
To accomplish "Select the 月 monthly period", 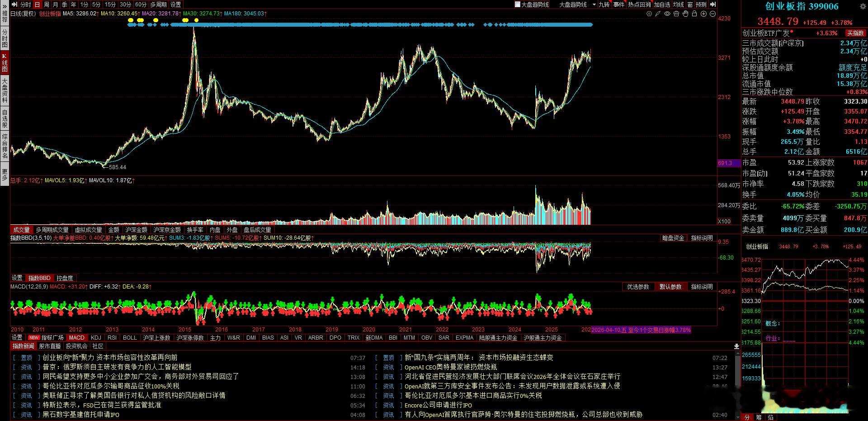I will click(x=56, y=5).
